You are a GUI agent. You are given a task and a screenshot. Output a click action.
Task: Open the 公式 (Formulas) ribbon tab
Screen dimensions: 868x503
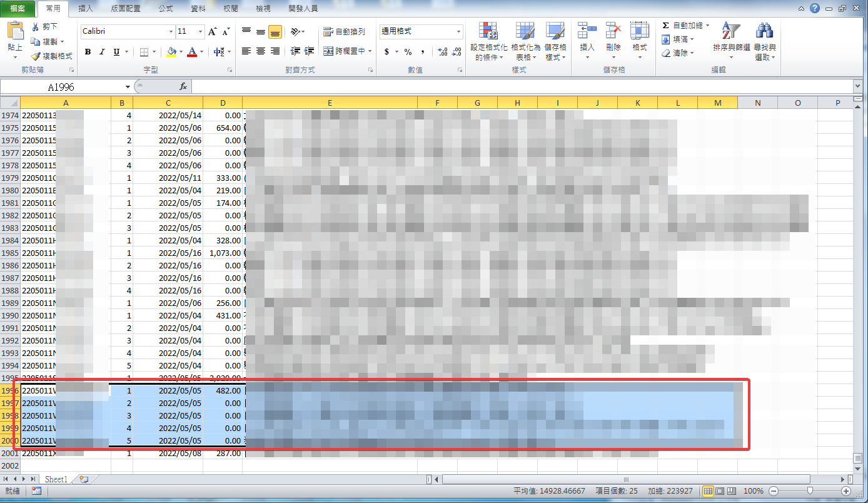point(166,9)
